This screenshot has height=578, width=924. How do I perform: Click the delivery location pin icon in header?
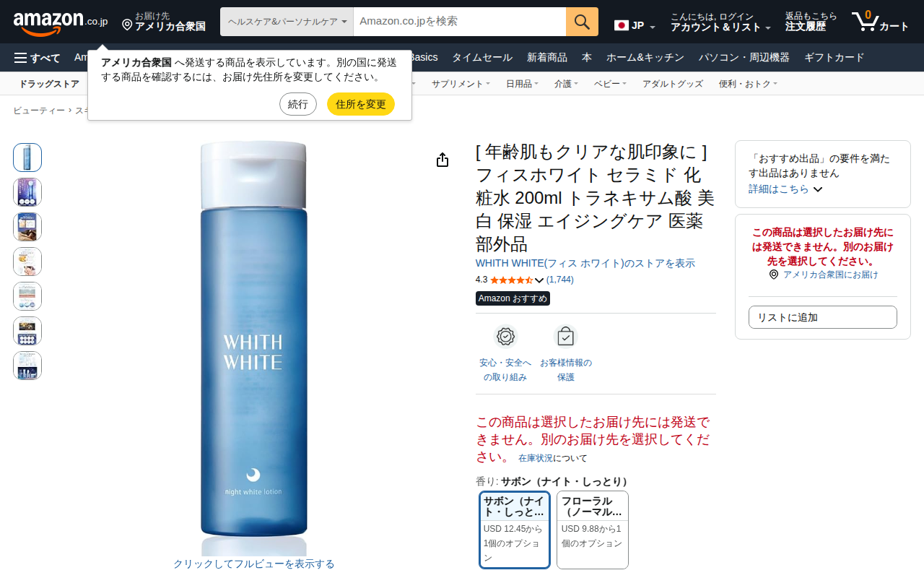[127, 25]
